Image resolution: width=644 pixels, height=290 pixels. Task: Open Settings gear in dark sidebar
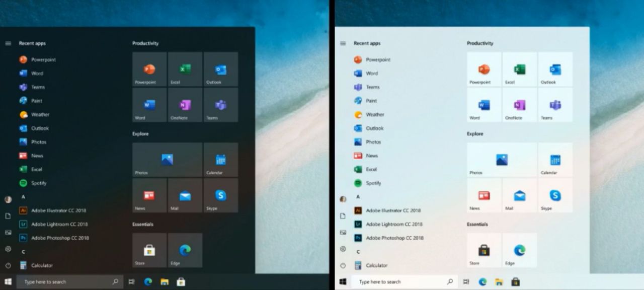tap(8, 249)
